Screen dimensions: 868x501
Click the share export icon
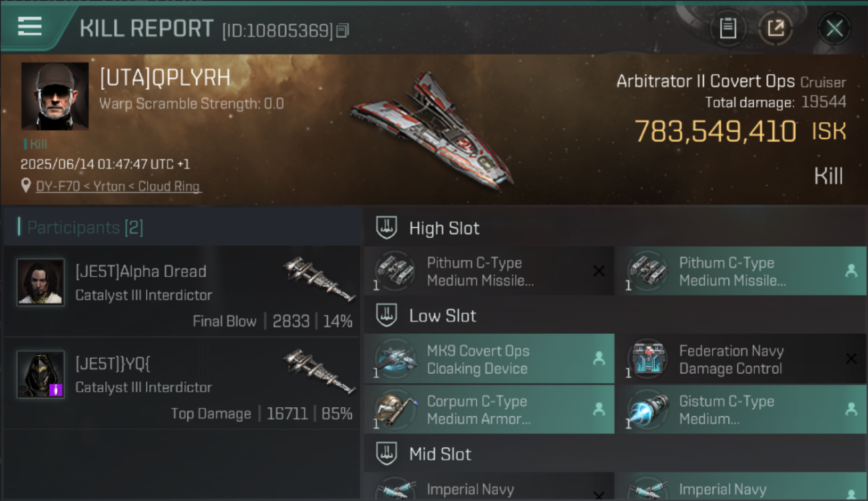pos(775,29)
